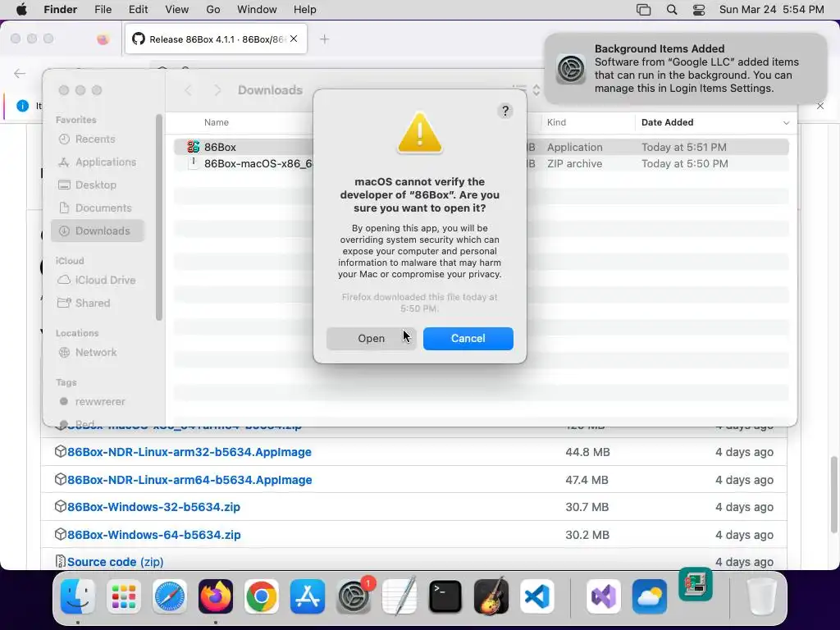Open the help question mark in dialog
The height and width of the screenshot is (630, 840).
point(505,111)
